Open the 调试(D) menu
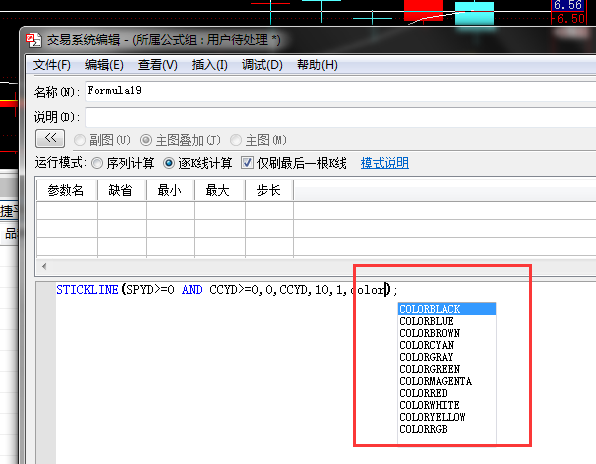This screenshot has width=596, height=464. point(262,65)
